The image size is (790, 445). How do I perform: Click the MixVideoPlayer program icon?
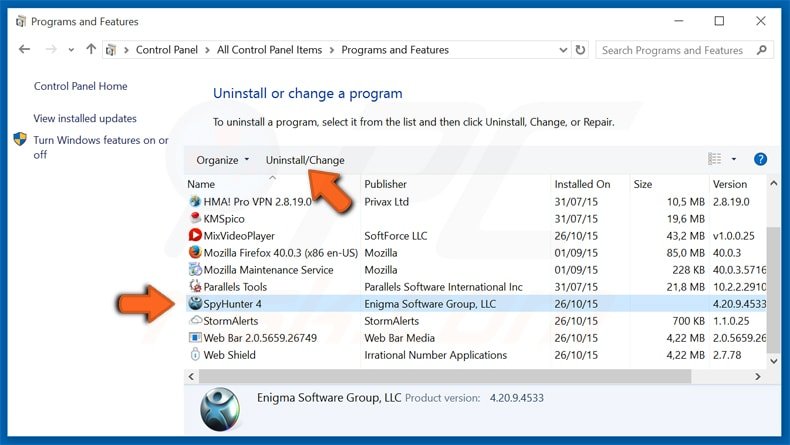pos(195,235)
